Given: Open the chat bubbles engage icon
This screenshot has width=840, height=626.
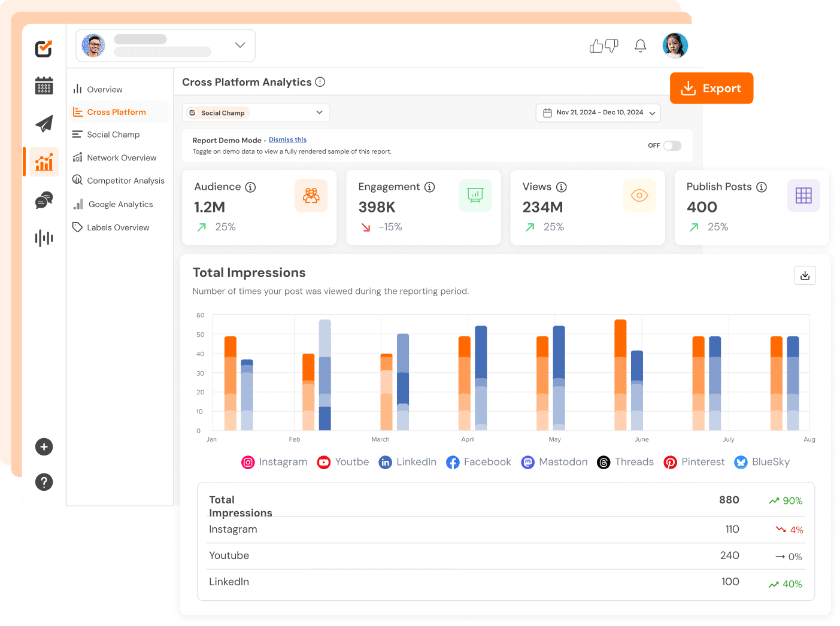Looking at the screenshot, I should click(44, 200).
